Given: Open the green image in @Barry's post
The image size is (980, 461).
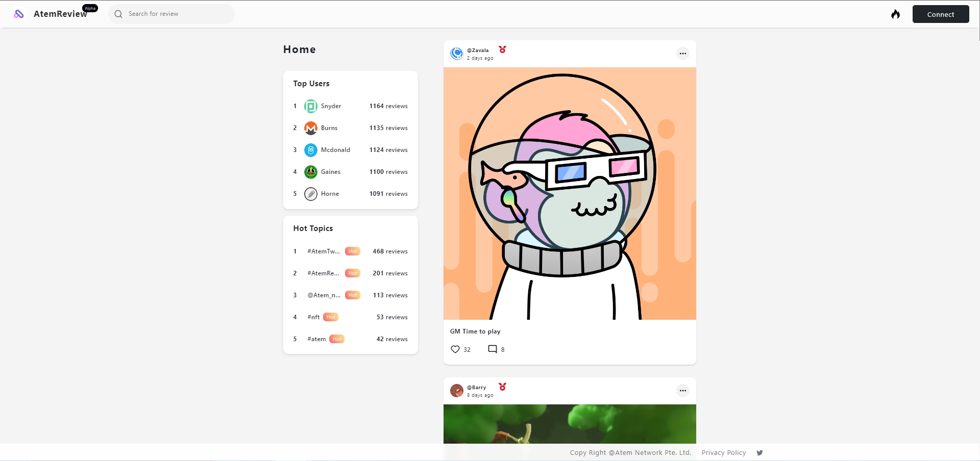Looking at the screenshot, I should click(x=570, y=424).
